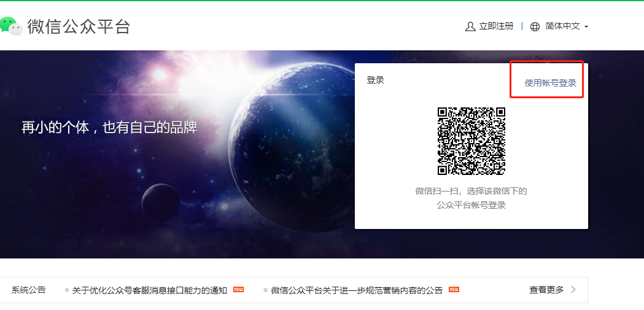Click NEW badge after 规范营销内容 notice
The height and width of the screenshot is (310, 644).
tap(454, 290)
